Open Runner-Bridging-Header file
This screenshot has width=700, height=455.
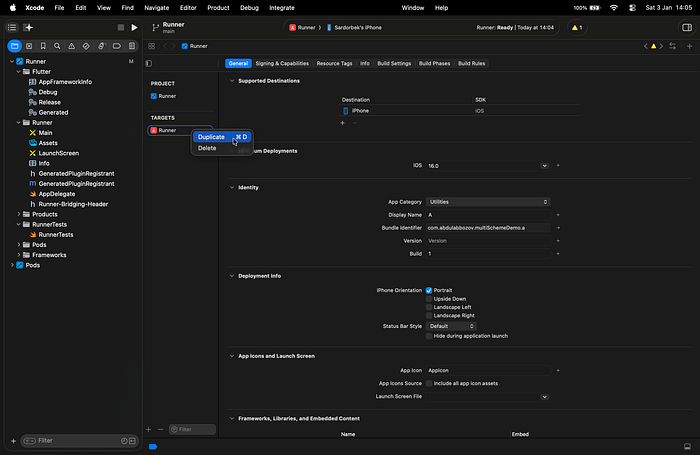point(73,204)
